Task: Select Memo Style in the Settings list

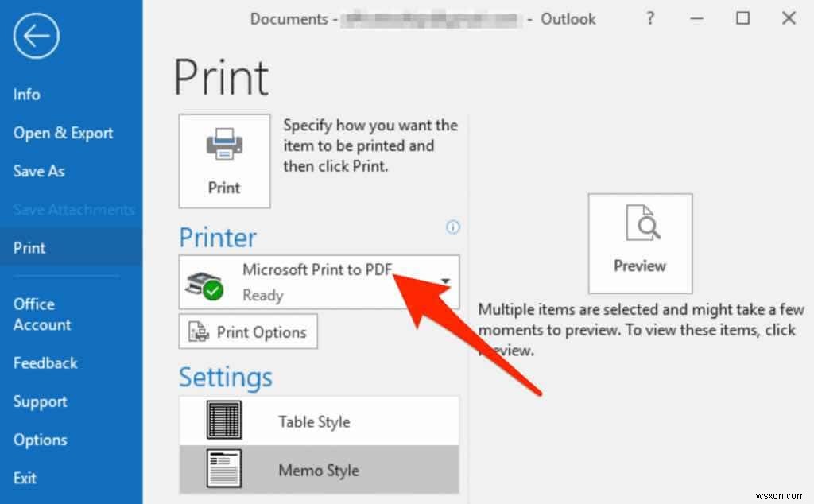Action: pyautogui.click(x=318, y=471)
